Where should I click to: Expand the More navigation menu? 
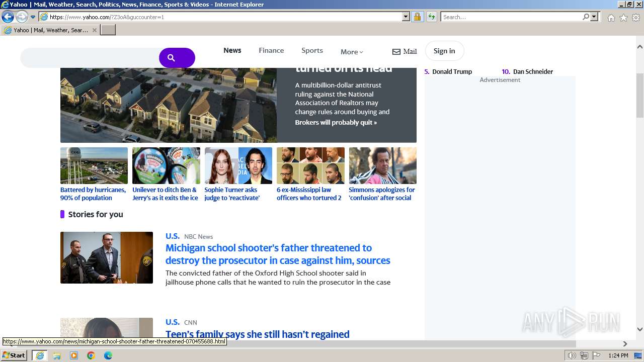pyautogui.click(x=352, y=52)
